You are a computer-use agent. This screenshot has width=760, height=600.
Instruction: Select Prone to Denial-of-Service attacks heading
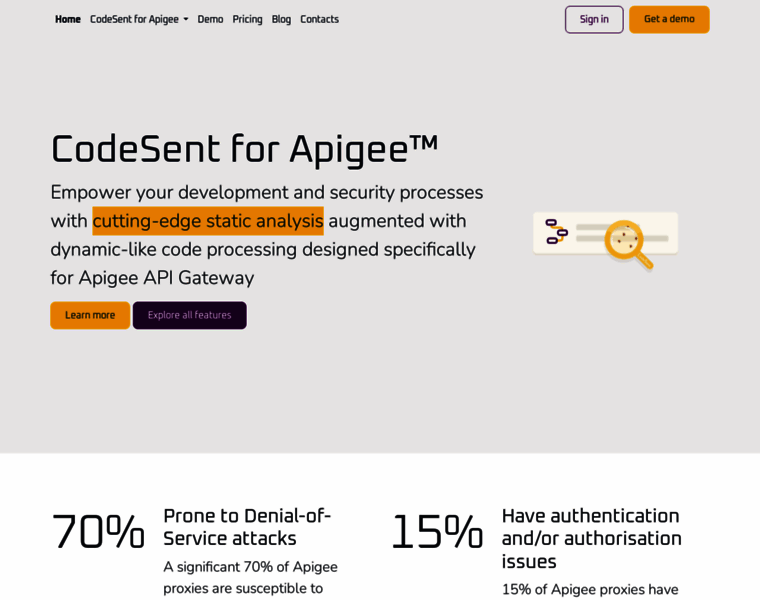247,527
